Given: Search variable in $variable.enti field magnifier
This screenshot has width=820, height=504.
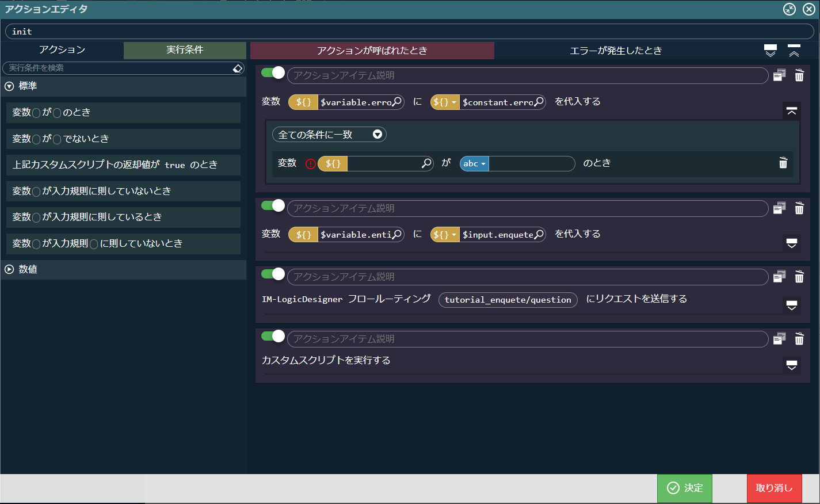Looking at the screenshot, I should (x=396, y=234).
